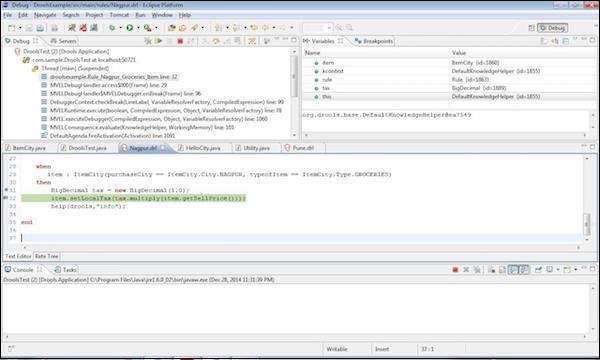
Task: Open the Debug launch dropdown arrow
Action: (x=120, y=28)
